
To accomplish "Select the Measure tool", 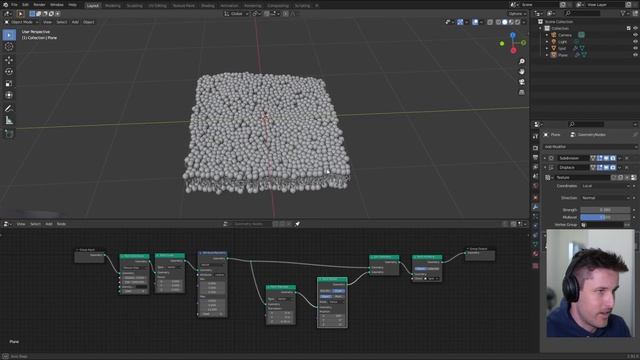I will [9, 120].
